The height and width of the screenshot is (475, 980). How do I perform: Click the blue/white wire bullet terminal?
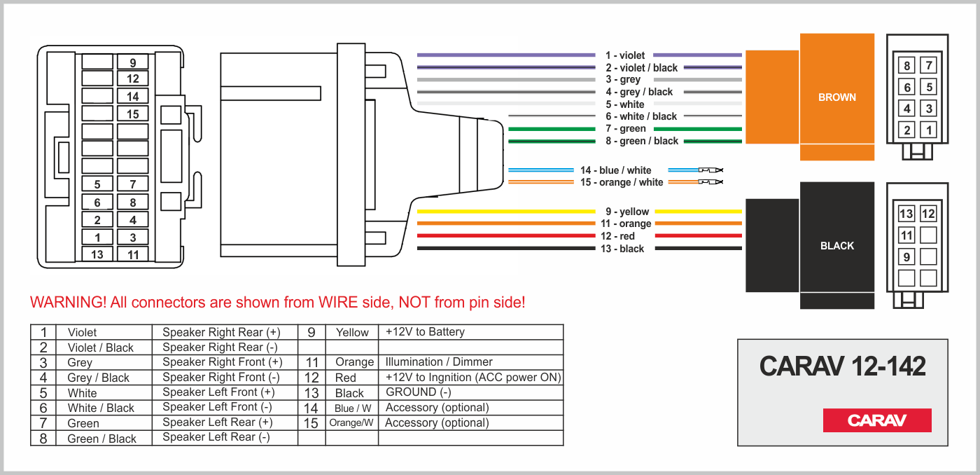click(710, 170)
